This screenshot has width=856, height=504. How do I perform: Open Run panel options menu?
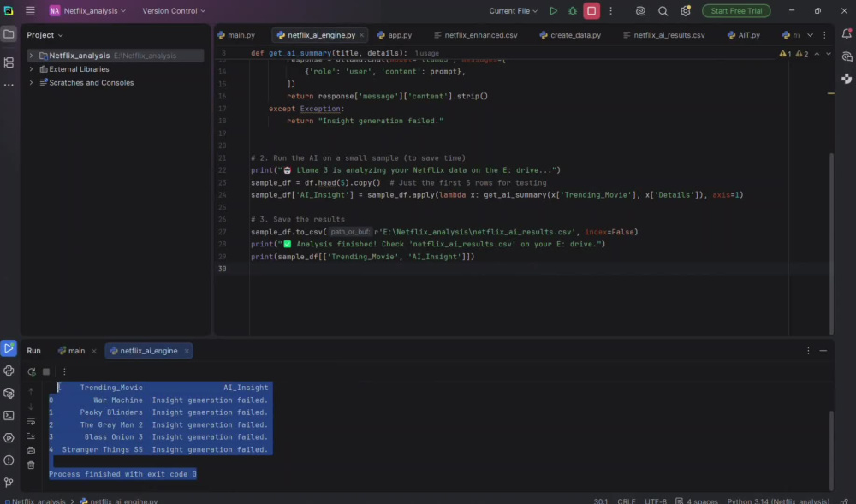click(x=808, y=351)
